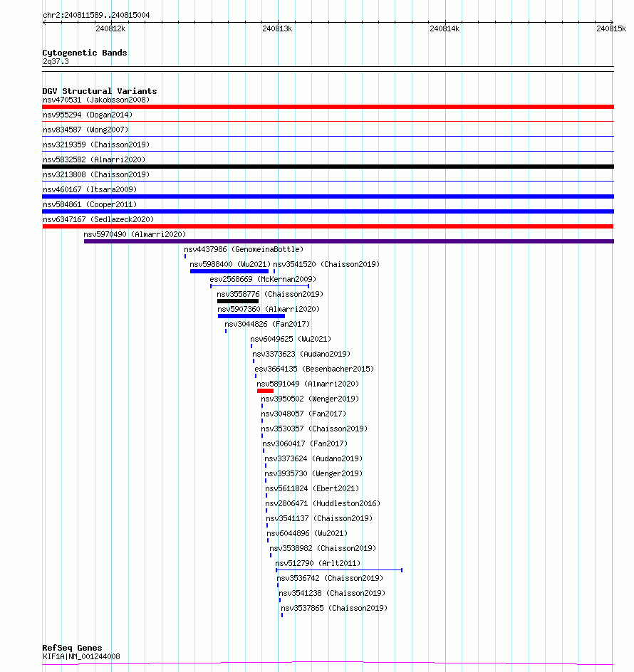Screen dimensions: 634x672
Task: Select nsv2806471 (Huddleston2016) label
Action: 323,503
